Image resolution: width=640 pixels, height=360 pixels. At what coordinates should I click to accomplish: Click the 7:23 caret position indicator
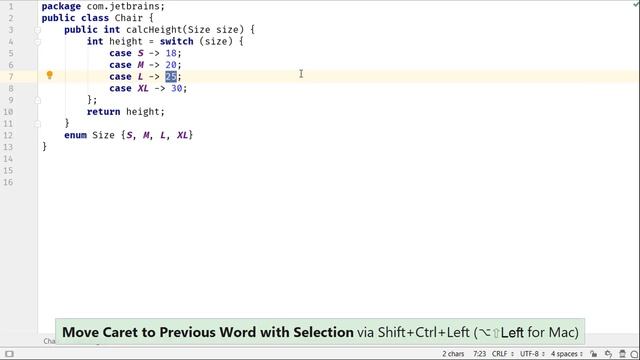point(479,354)
